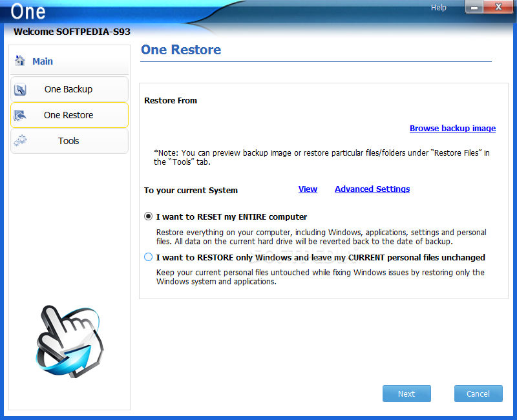Viewport: 517px width, 420px height.
Task: Switch to the One Backup tab
Action: [69, 89]
